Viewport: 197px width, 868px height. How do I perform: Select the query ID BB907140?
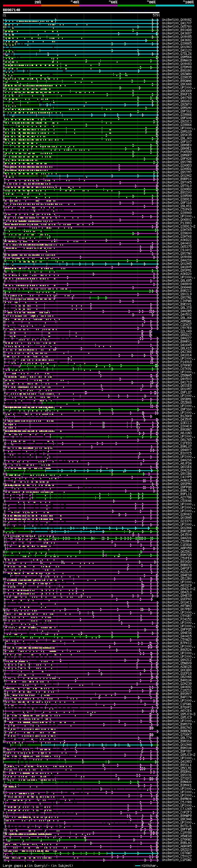(11, 10)
